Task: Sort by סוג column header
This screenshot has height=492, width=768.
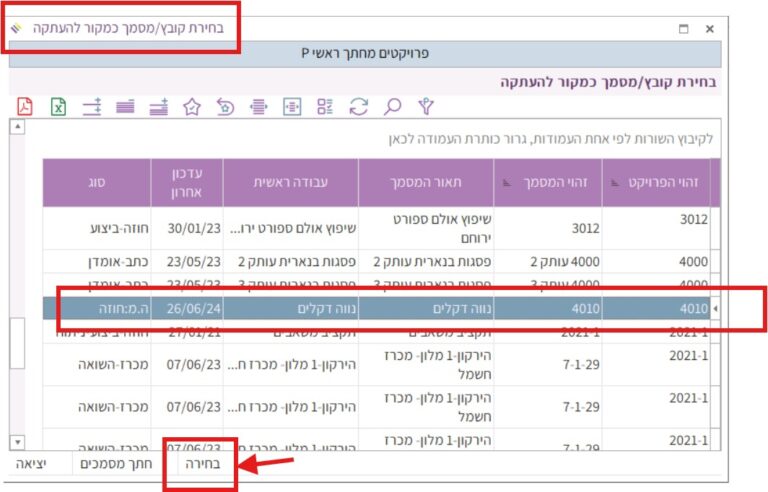Action: [97, 182]
